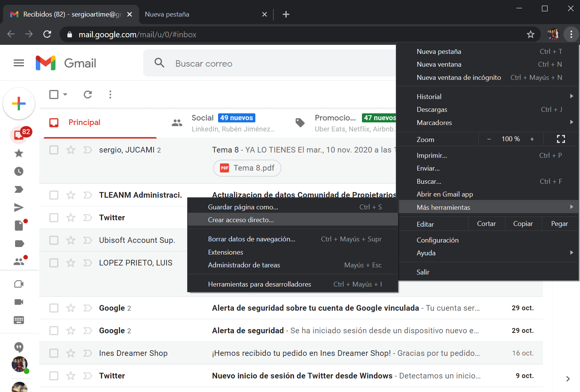Mark TLEANM Administraci. email as important

coord(87,195)
